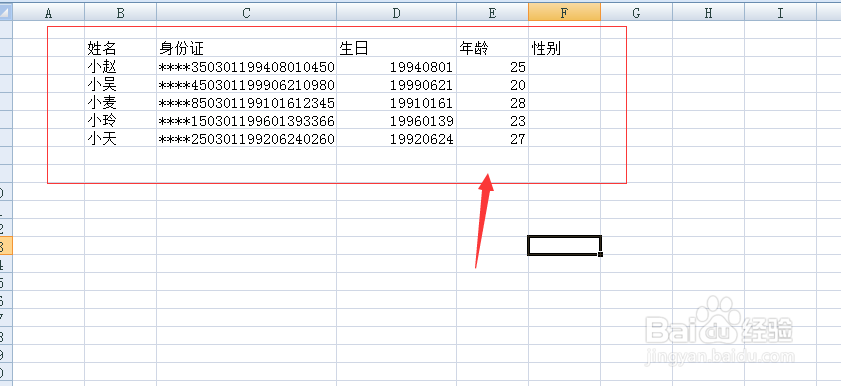Select column B header
The width and height of the screenshot is (841, 386).
[x=120, y=13]
